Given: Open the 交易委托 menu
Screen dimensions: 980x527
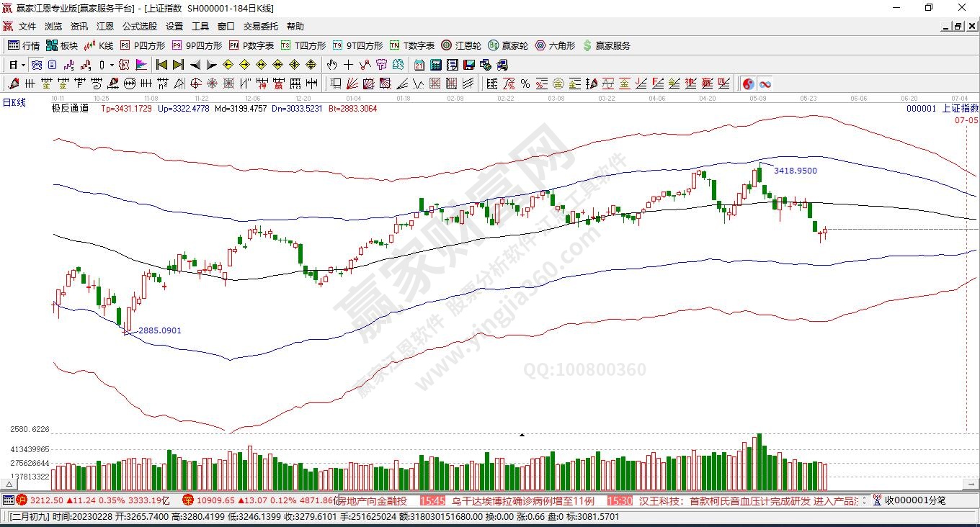Looking at the screenshot, I should (x=260, y=27).
